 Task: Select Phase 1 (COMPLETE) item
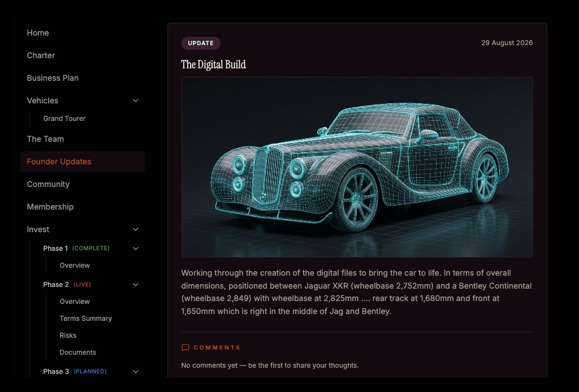tap(76, 248)
